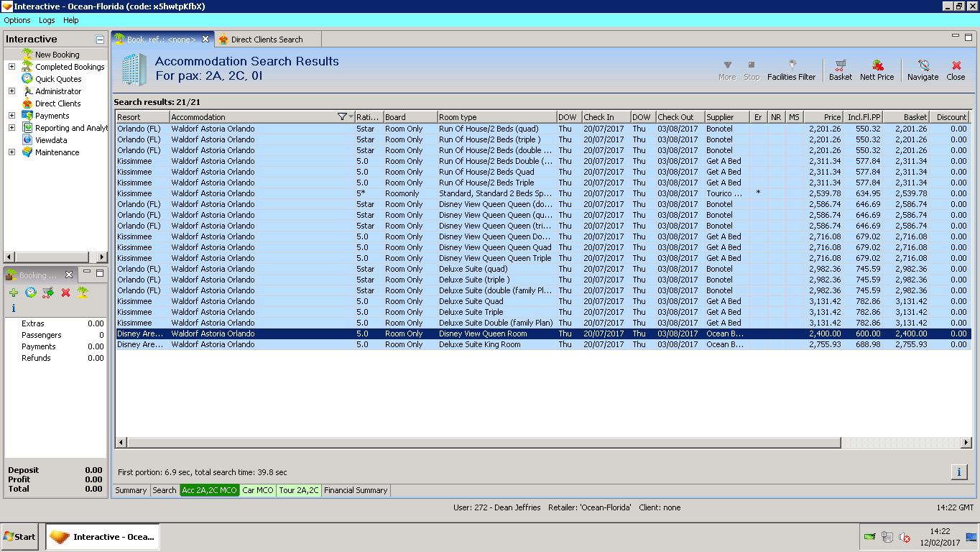Expand the Maintenance tree node
Viewport: 980px width, 552px height.
coord(11,152)
